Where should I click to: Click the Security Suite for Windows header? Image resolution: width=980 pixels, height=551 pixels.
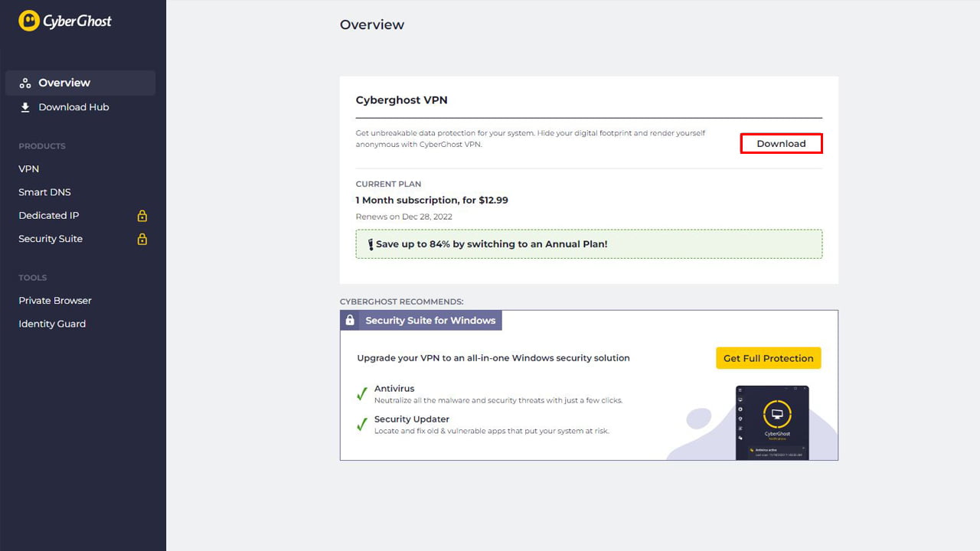tap(430, 320)
